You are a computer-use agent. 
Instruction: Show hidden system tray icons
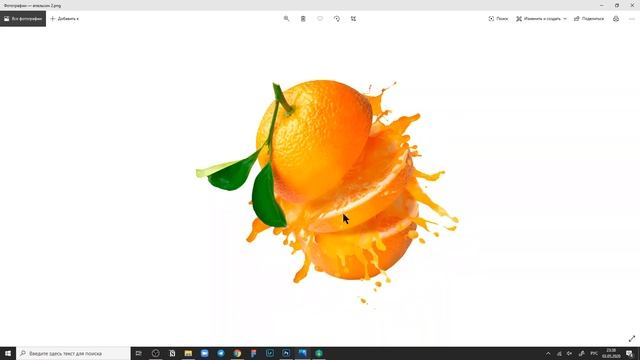point(548,353)
